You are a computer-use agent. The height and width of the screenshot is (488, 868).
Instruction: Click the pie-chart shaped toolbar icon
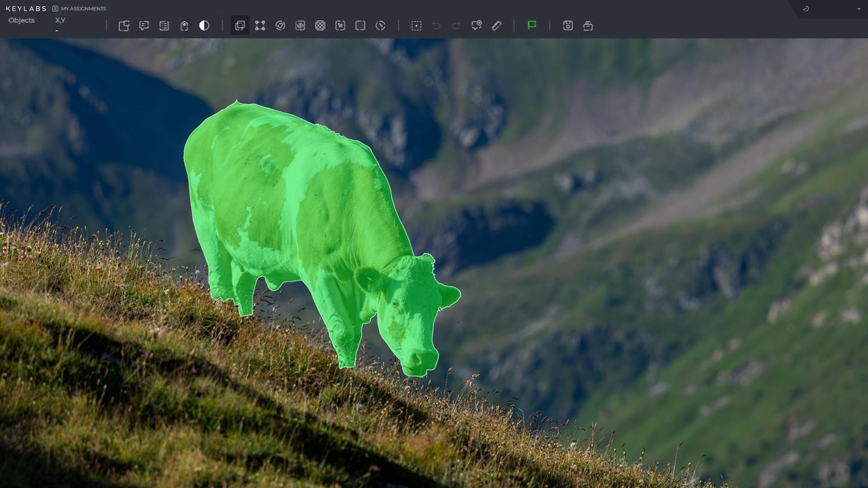(x=381, y=26)
